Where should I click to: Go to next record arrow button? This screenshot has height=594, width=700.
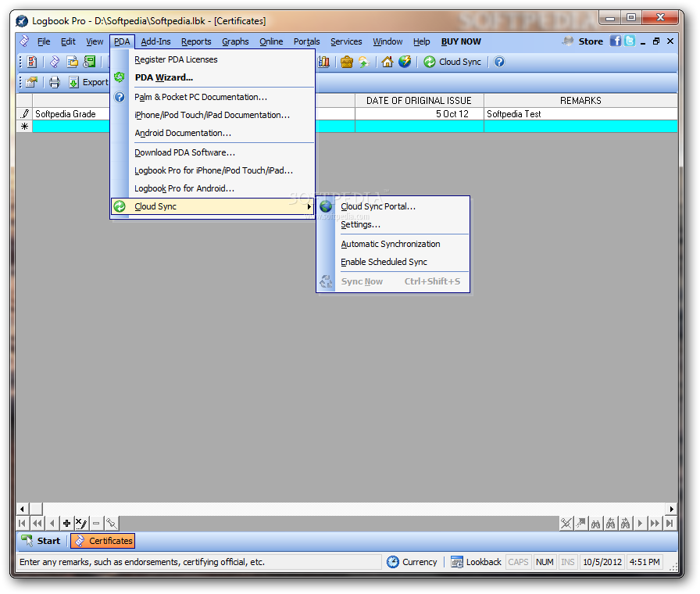coord(640,523)
